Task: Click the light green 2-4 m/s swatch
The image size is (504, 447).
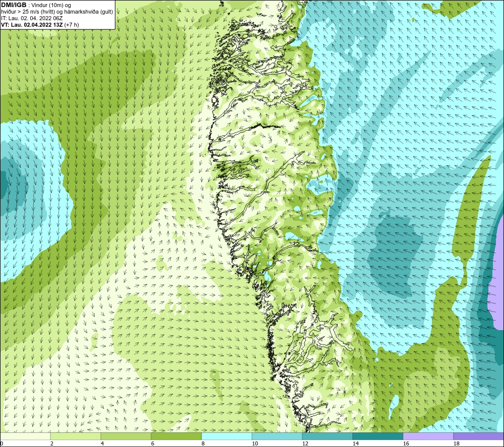Action: [76, 436]
